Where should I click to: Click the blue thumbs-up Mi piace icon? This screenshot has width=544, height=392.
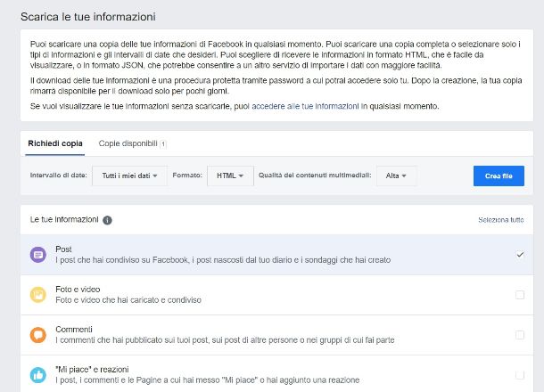38,375
